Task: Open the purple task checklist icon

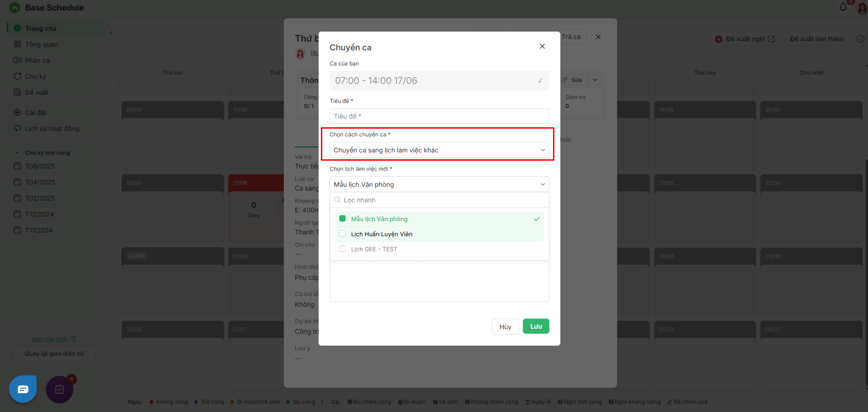Action: point(60,389)
